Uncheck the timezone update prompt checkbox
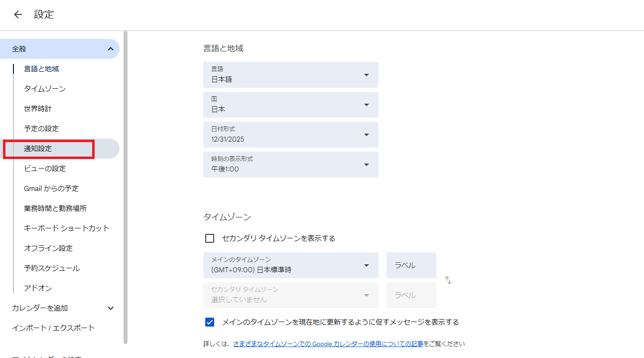Viewport: 644px width, 358px height. (x=210, y=322)
